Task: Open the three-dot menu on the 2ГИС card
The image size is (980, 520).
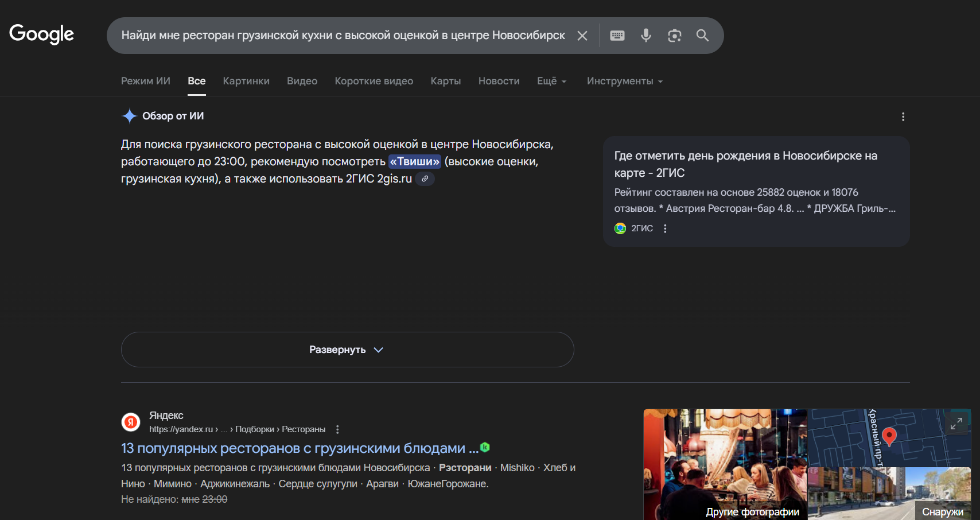Action: coord(665,228)
